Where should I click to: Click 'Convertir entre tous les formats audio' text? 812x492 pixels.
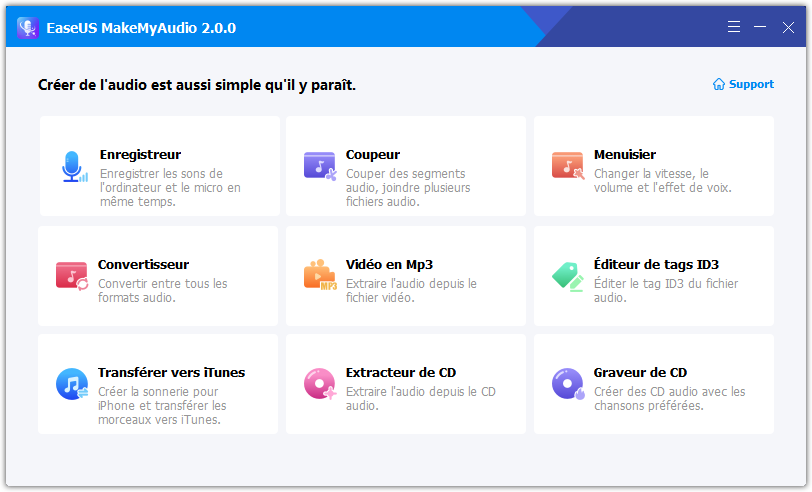point(163,291)
